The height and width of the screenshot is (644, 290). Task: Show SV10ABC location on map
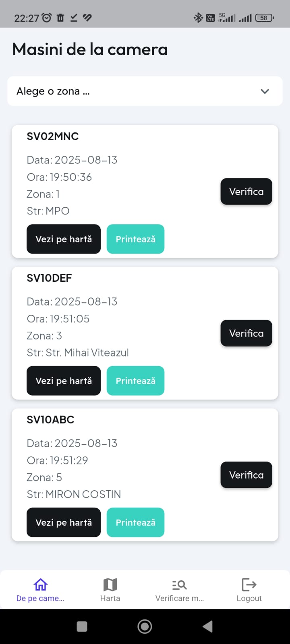64,522
